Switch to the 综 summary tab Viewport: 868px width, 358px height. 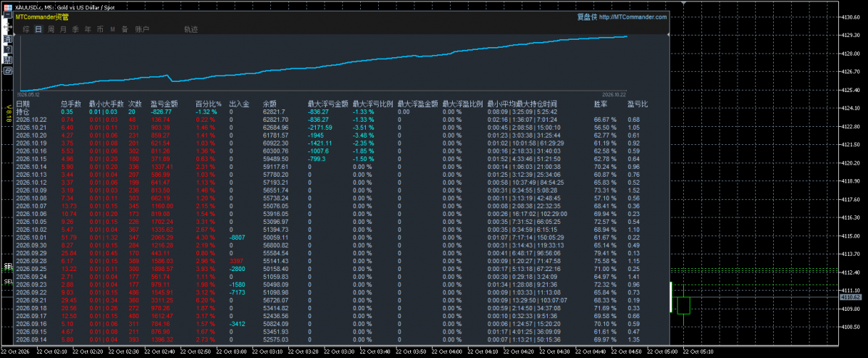[26, 29]
